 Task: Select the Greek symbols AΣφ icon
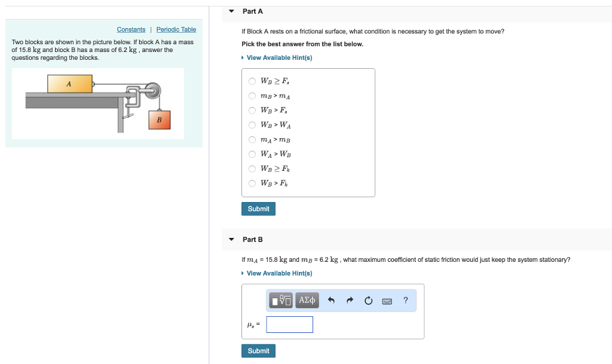(x=306, y=300)
